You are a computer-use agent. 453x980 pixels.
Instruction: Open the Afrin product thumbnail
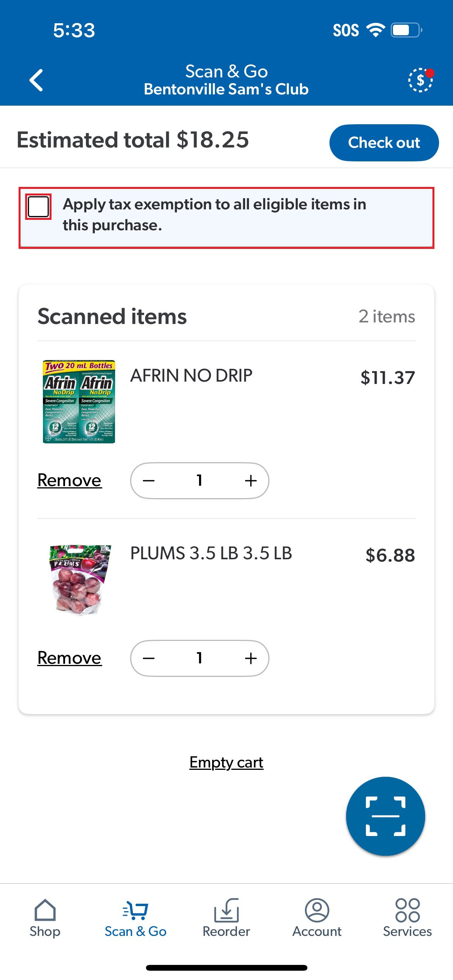79,402
